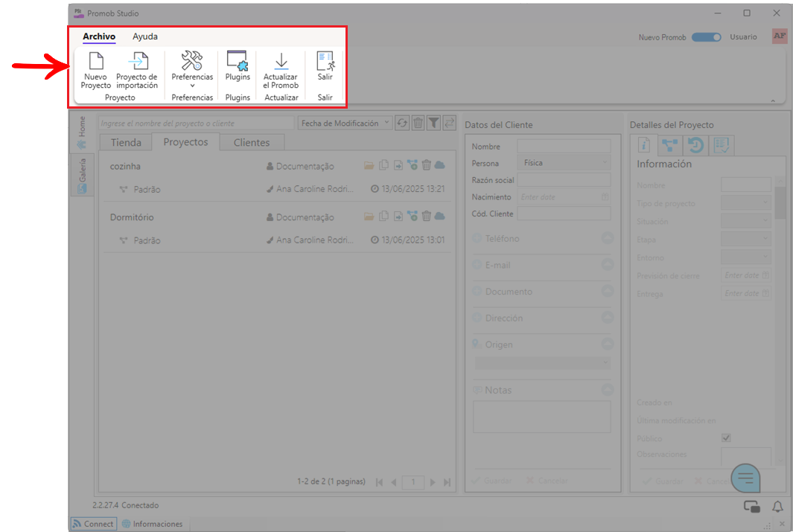
Task: Collapse the Teléfono section
Action: click(607, 238)
